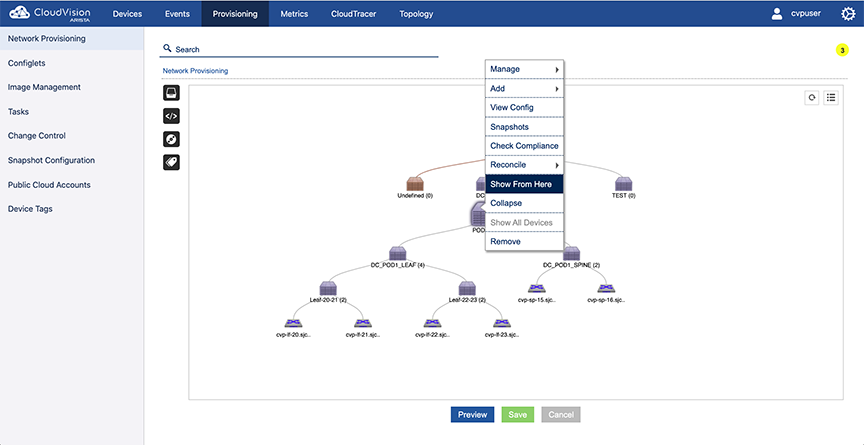Screen dimensions: 864x445
Task: Expand the Manage submenu
Action: coord(524,69)
